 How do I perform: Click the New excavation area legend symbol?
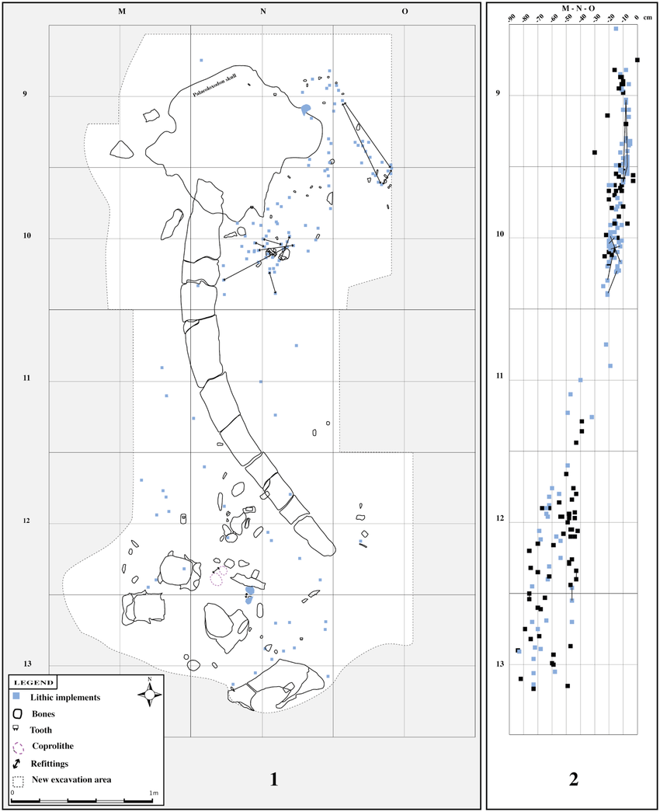(x=19, y=780)
